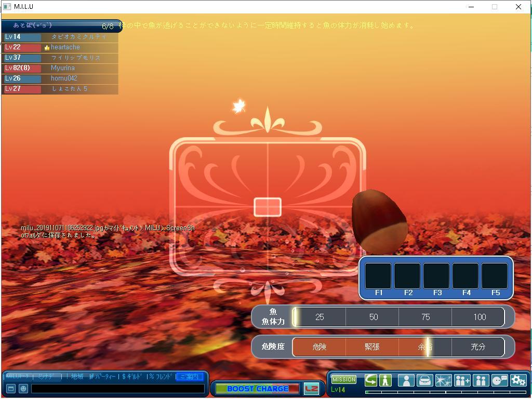Click the add friend people-plus icon
The width and height of the screenshot is (532, 399).
(x=462, y=380)
